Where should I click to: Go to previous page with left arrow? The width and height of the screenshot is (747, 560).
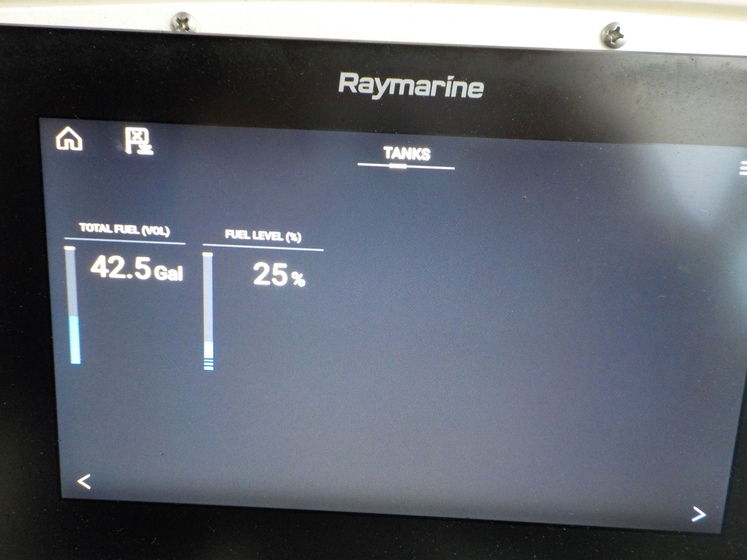(84, 482)
